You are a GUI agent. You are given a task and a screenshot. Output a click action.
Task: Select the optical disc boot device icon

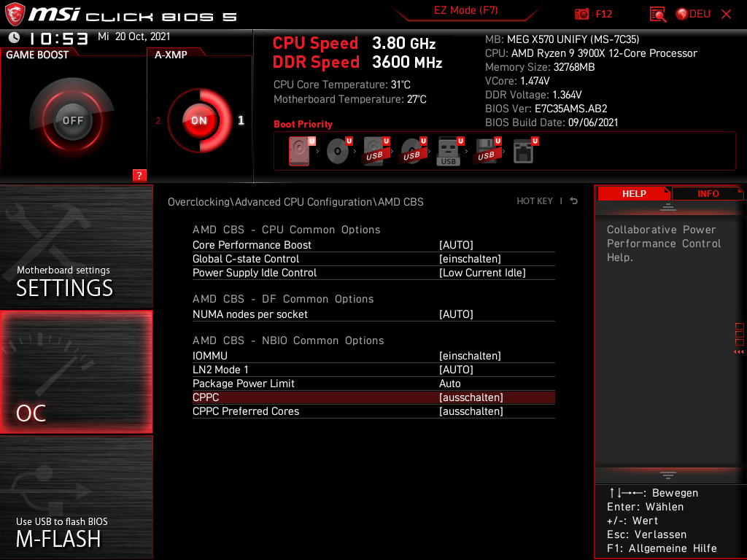(339, 151)
